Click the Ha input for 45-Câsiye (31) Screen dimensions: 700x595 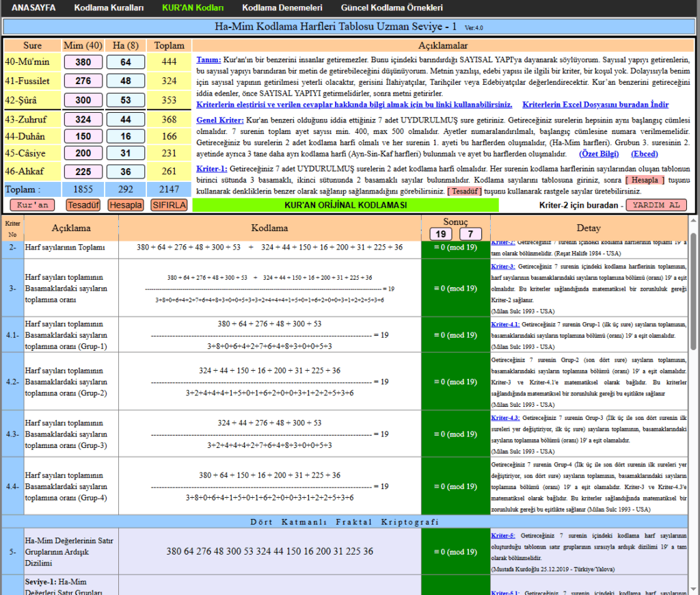(126, 153)
